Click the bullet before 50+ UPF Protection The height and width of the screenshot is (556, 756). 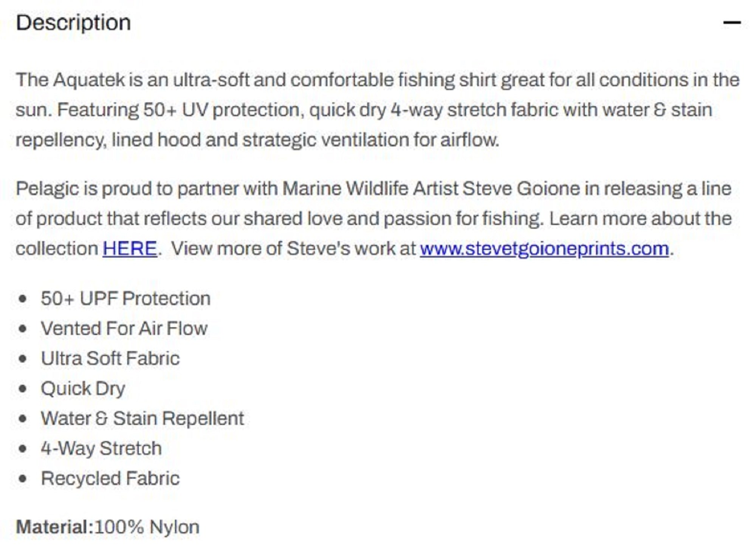click(23, 299)
